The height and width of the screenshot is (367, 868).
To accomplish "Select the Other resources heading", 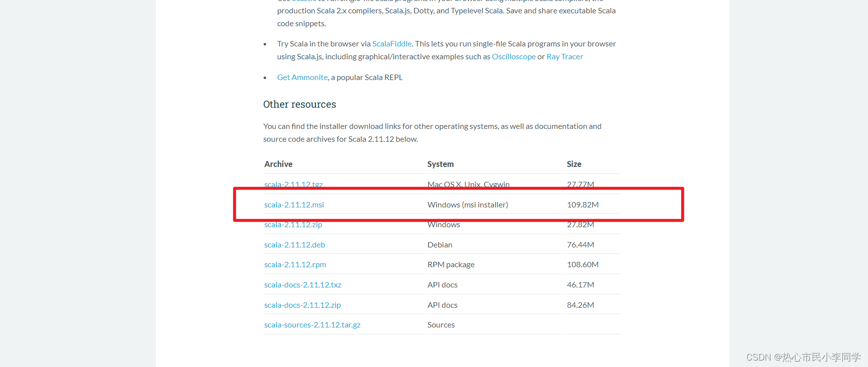I will tap(299, 104).
